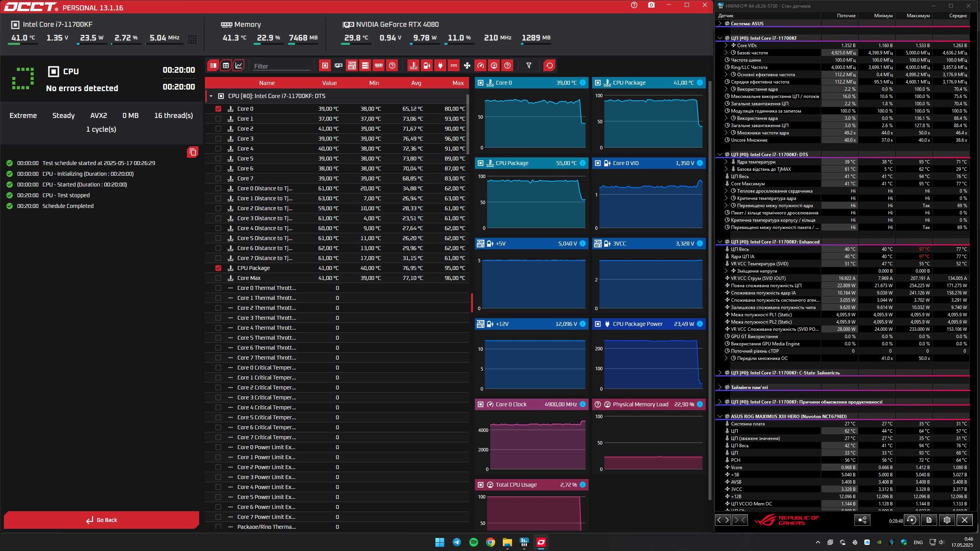Close the HWiNFO sensors window via X button
This screenshot has width=980, height=551.
[965, 520]
